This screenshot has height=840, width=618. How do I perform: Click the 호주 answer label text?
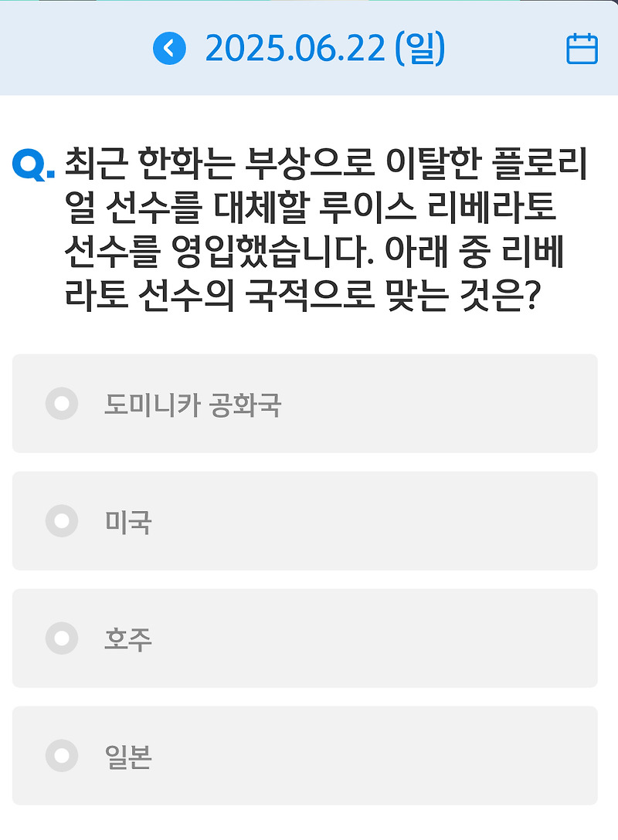[x=128, y=639]
